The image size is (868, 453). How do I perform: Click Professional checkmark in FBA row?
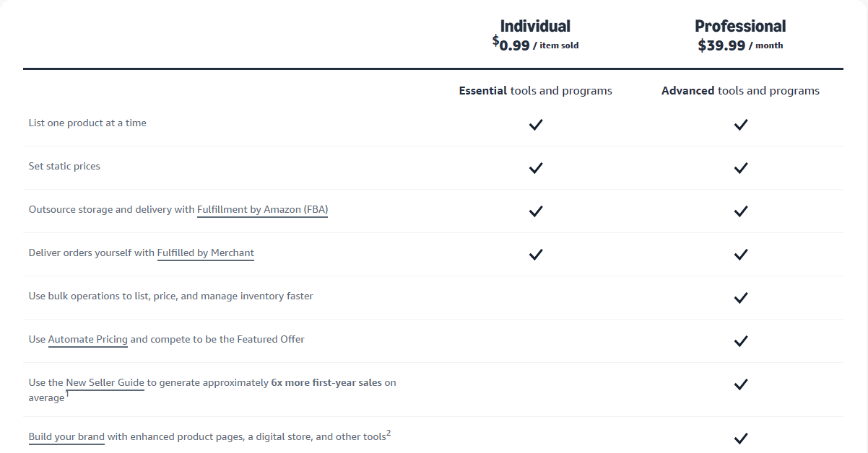pyautogui.click(x=740, y=211)
